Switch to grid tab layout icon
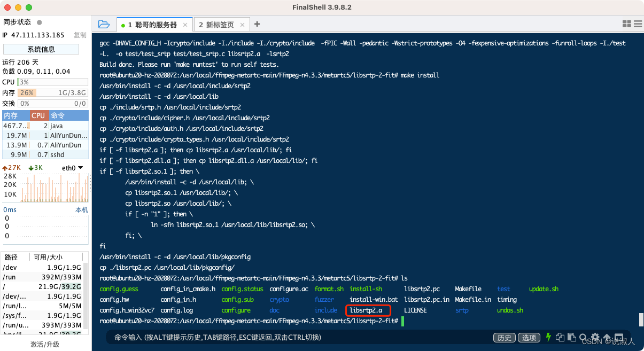The image size is (644, 351). coord(626,24)
